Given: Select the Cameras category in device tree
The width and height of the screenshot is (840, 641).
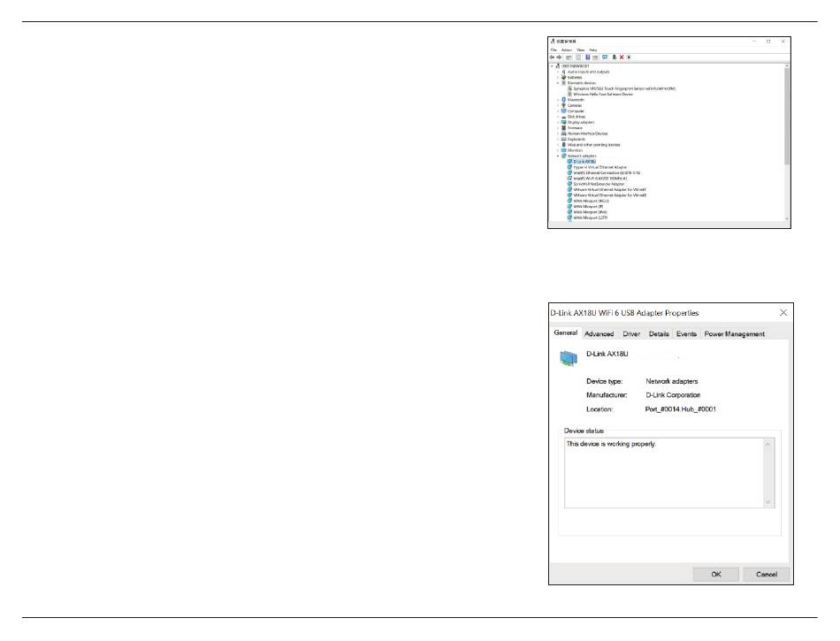Looking at the screenshot, I should 576,105.
